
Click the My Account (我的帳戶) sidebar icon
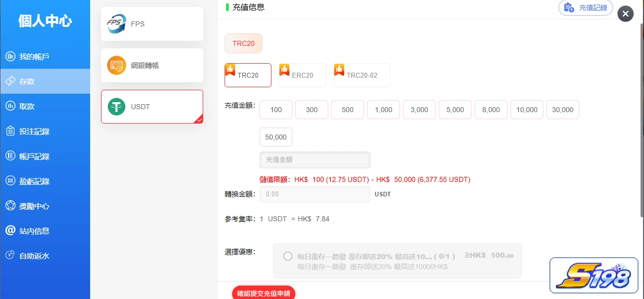tap(10, 56)
